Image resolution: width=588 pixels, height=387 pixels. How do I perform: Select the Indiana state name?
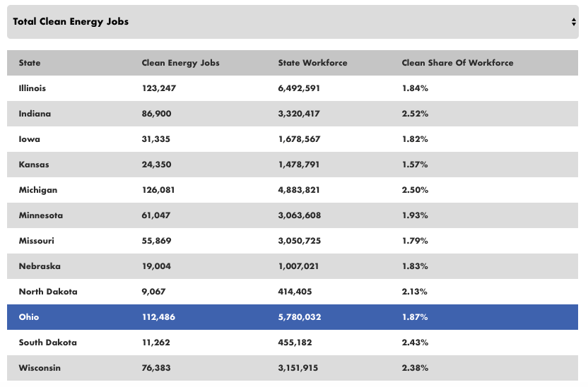click(x=35, y=114)
